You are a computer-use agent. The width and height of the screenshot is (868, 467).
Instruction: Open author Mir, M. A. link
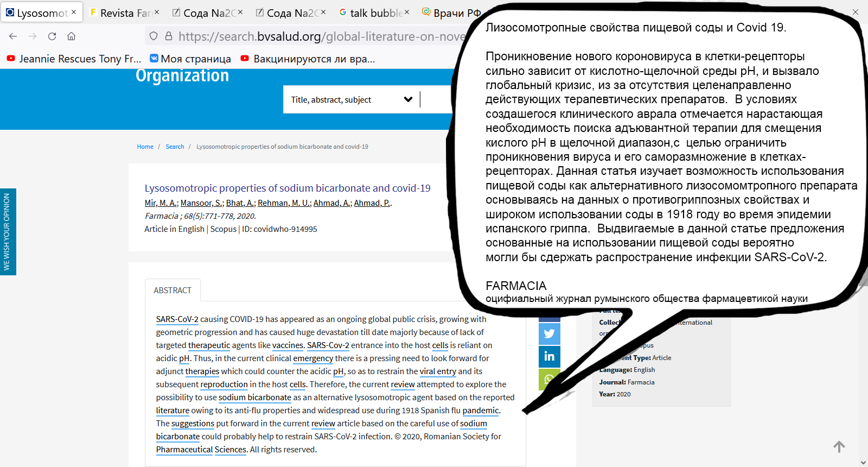[x=161, y=203]
